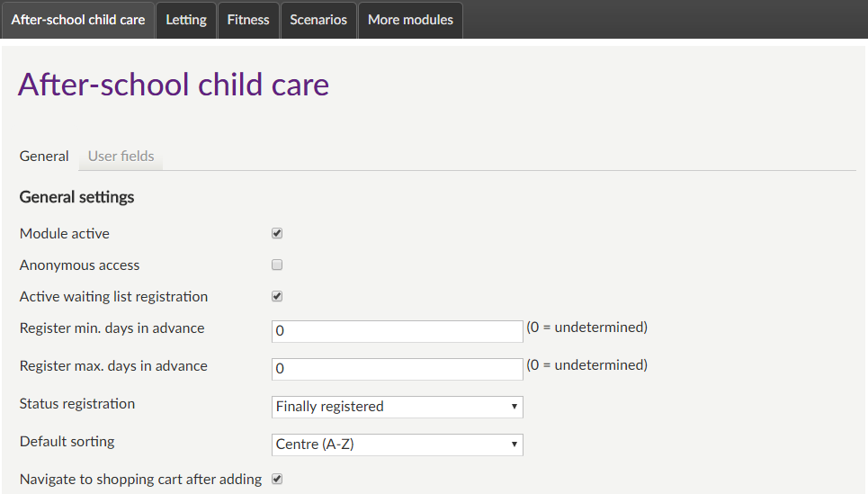Open the Fitness module tab
The width and height of the screenshot is (868, 494).
(x=248, y=20)
